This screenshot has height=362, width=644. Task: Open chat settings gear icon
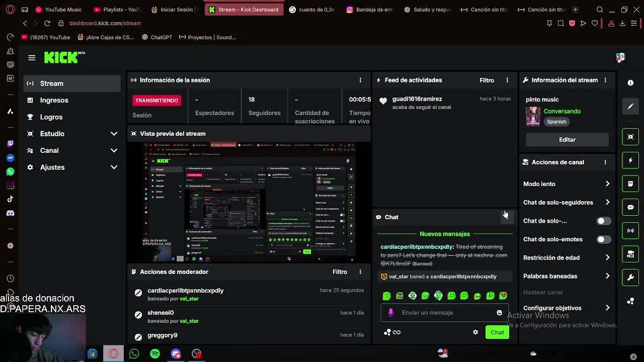pos(475,332)
